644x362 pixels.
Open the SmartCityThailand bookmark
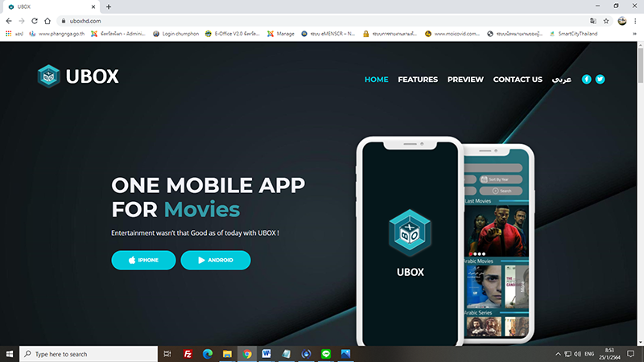pos(574,34)
